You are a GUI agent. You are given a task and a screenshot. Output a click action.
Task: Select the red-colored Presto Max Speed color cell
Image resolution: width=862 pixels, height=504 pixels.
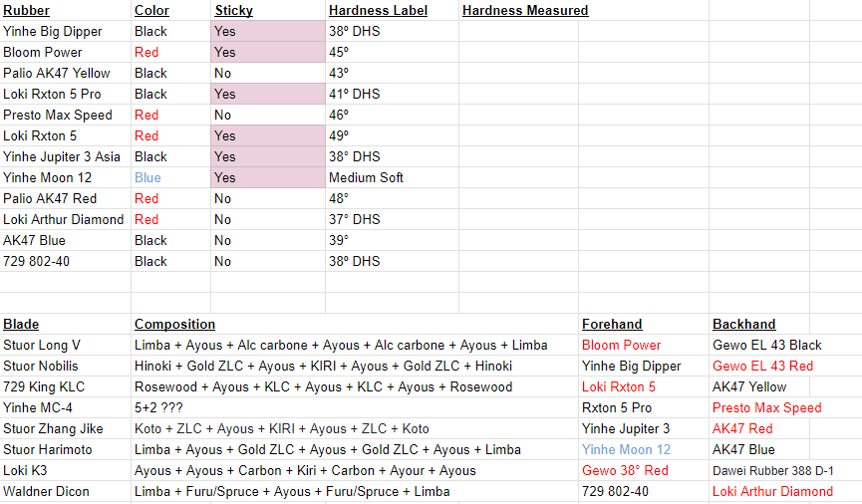[171, 115]
